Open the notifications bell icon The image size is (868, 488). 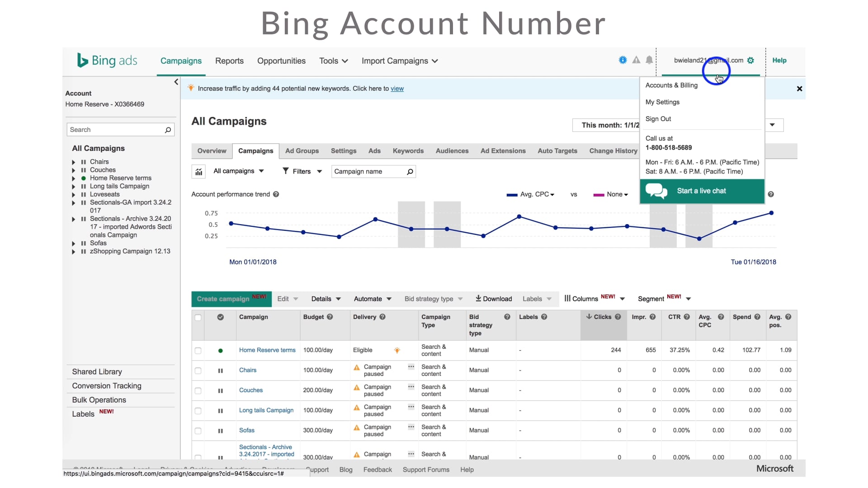pos(649,60)
